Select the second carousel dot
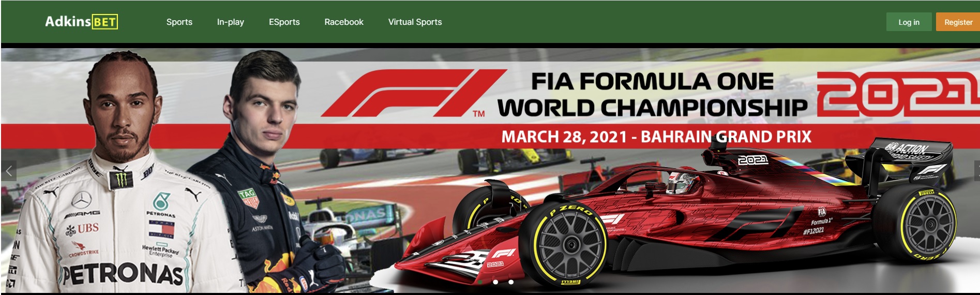 (x=495, y=282)
